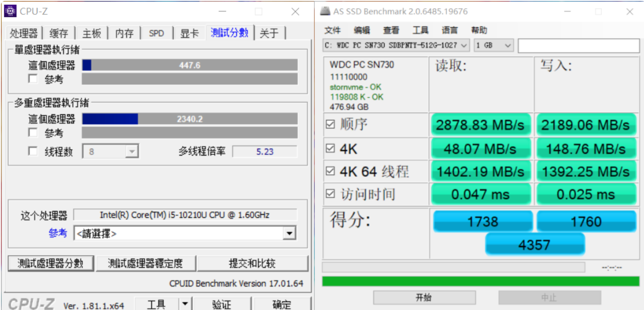The height and width of the screenshot is (310, 644).
Task: Click the CPU-Z app icon in title bar
Action: 10,11
